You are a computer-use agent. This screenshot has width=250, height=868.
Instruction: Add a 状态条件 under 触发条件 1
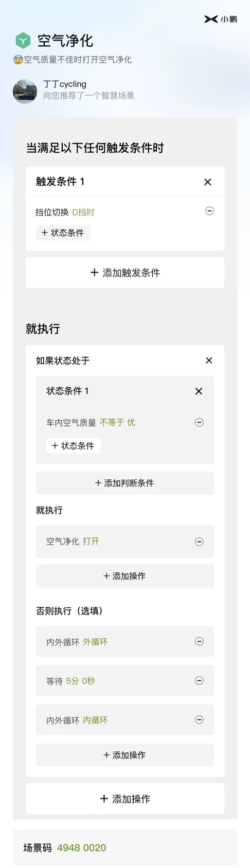coord(63,233)
